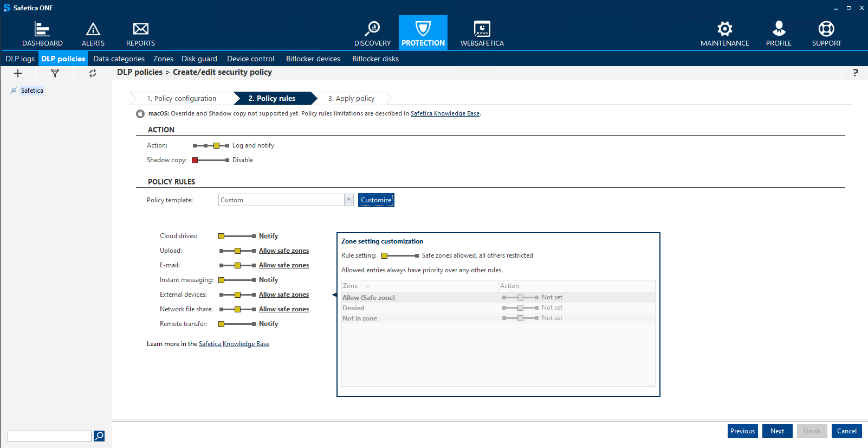Open the Maintenance section

tap(725, 34)
